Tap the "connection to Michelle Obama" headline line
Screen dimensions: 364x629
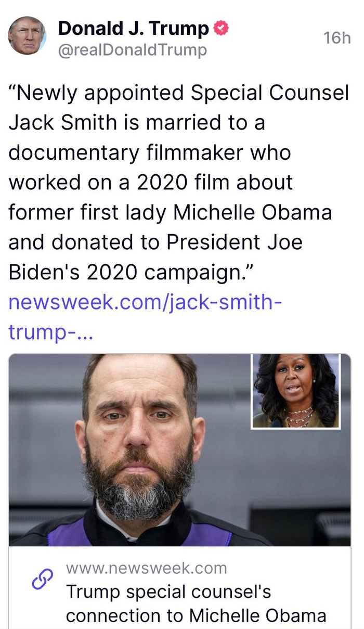(x=196, y=615)
